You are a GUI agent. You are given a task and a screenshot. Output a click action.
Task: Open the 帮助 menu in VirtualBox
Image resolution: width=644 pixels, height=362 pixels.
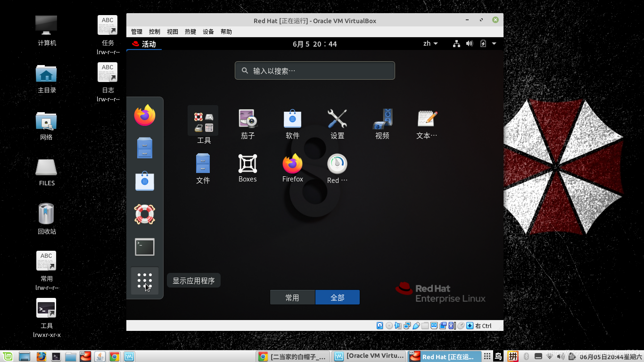click(226, 32)
